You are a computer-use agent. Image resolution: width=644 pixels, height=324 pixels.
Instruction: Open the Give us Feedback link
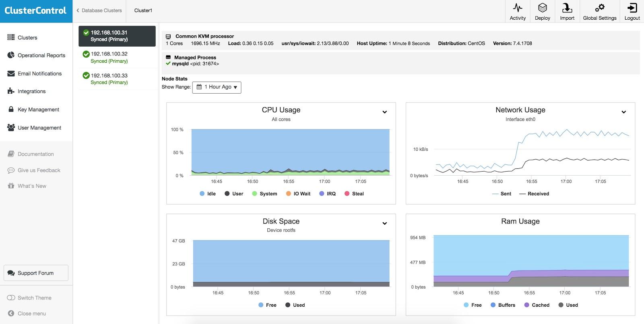coord(39,170)
